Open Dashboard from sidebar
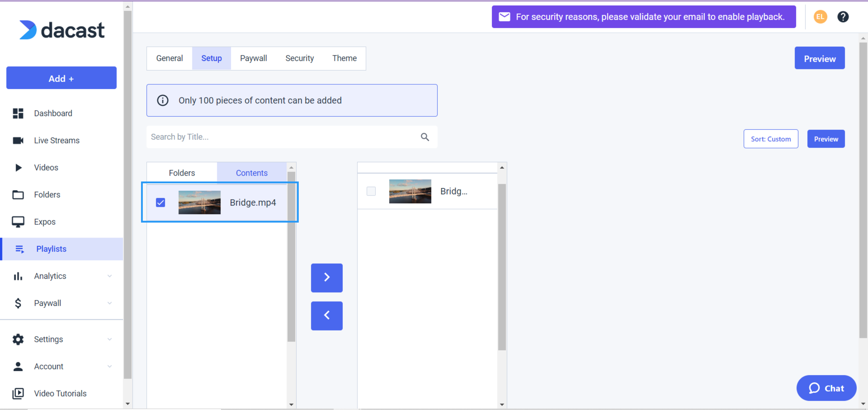 pos(53,114)
